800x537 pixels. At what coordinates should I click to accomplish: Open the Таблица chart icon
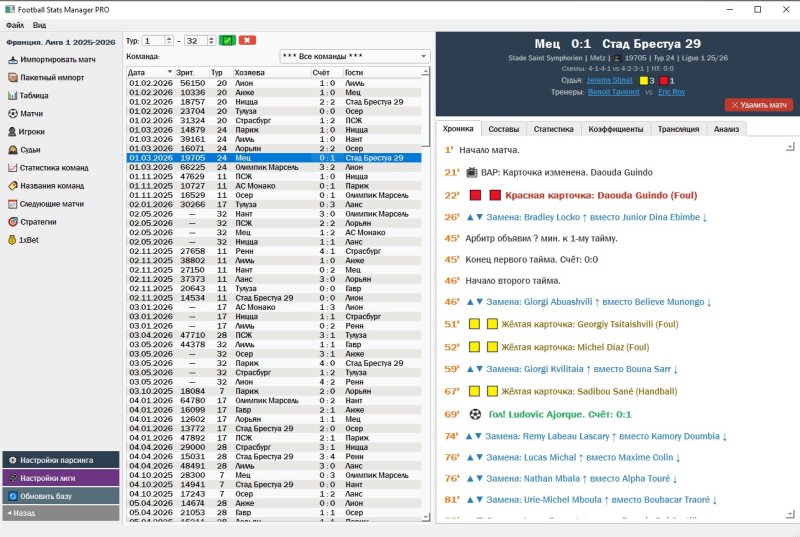13,95
